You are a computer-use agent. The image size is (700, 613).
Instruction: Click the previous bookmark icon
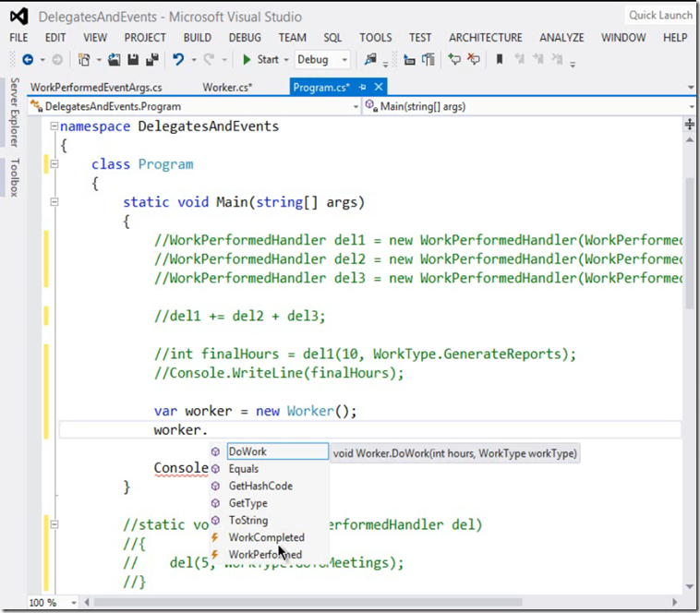coord(519,59)
